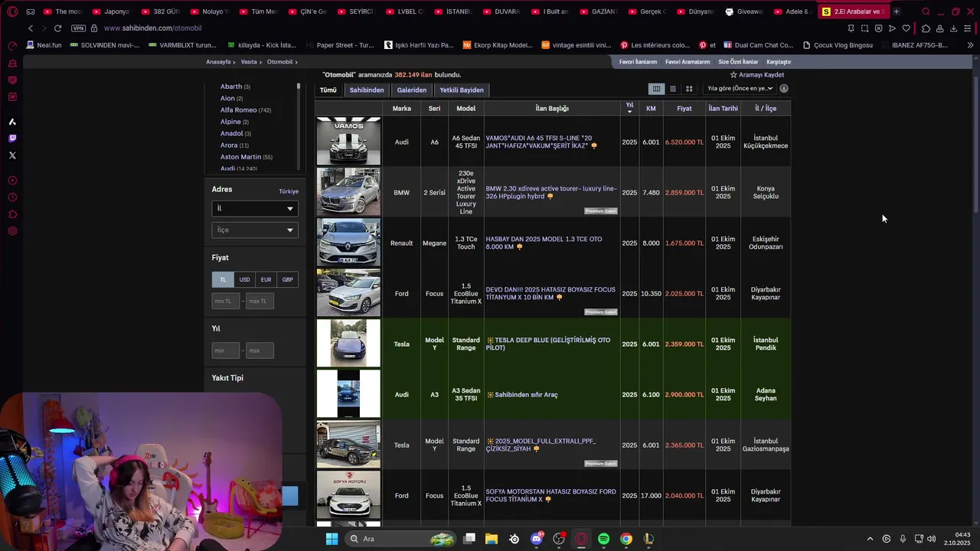Open Discord from the taskbar
The height and width of the screenshot is (551, 980).
tap(537, 539)
